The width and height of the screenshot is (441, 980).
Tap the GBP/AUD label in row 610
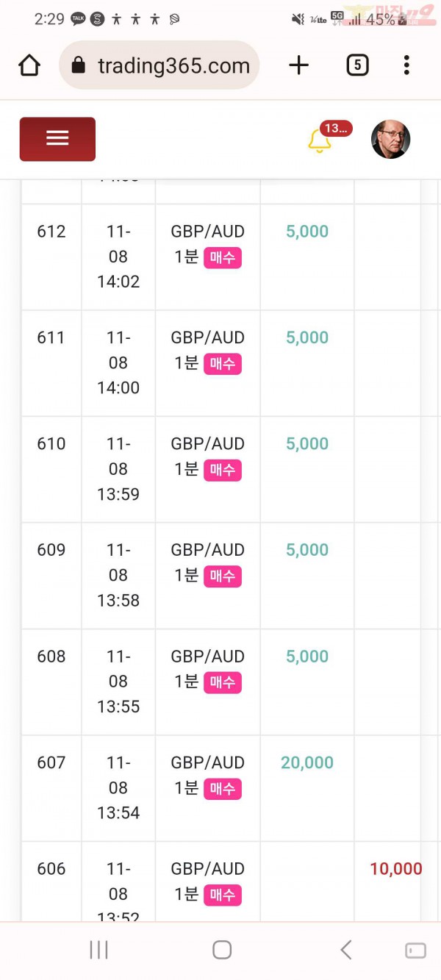208,444
